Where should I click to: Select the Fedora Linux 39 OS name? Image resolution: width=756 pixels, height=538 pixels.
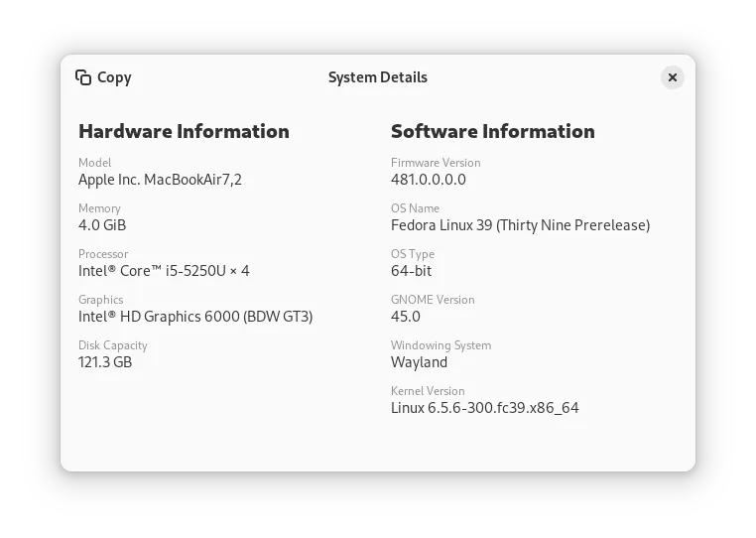tap(520, 225)
